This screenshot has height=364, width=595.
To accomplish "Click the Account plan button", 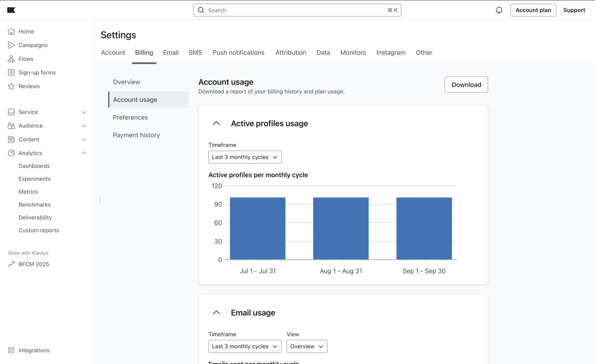I will tap(533, 10).
